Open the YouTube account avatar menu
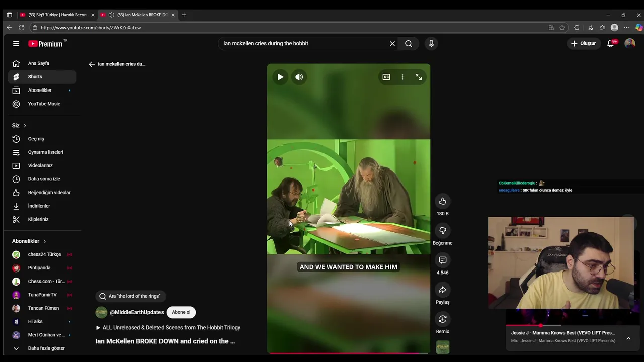This screenshot has height=362, width=644. click(x=630, y=43)
